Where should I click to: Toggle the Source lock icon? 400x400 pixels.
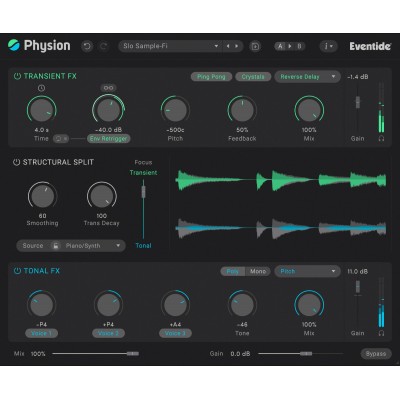click(56, 246)
